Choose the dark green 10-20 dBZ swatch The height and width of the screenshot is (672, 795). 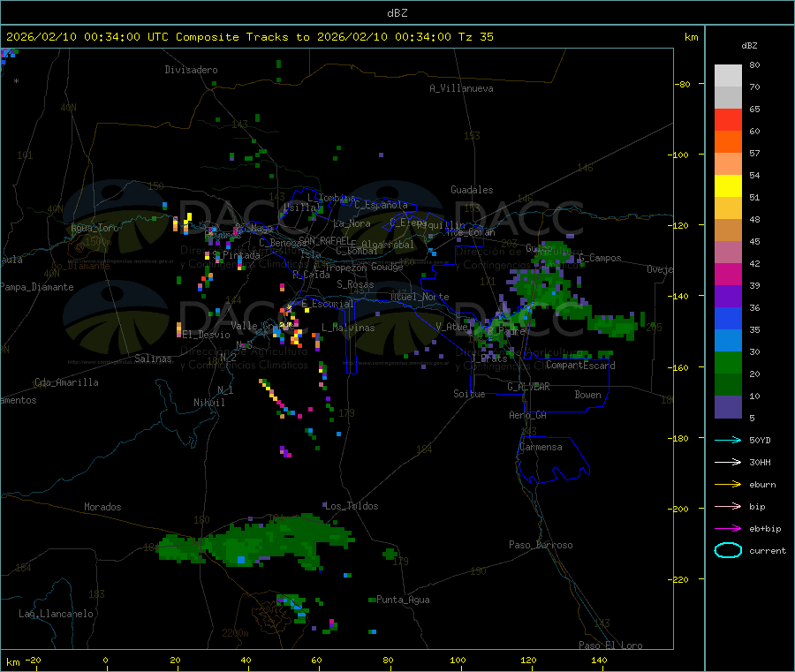pyautogui.click(x=728, y=385)
